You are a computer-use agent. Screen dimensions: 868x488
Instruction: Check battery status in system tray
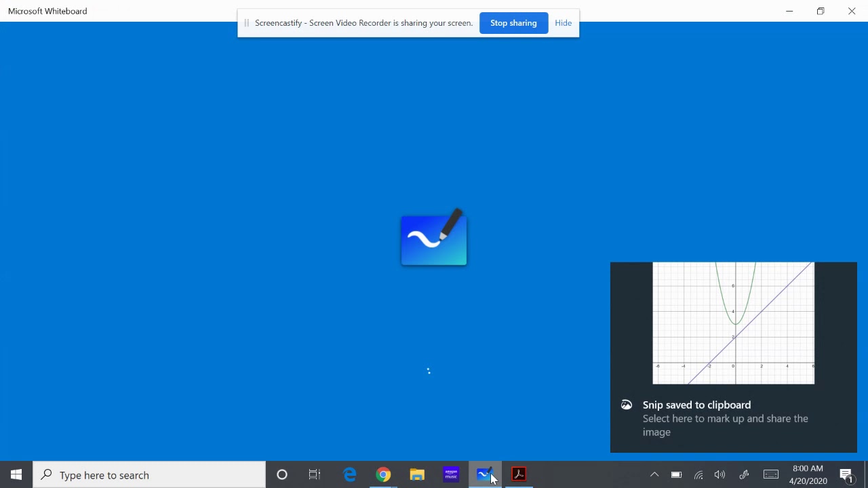[x=676, y=474]
